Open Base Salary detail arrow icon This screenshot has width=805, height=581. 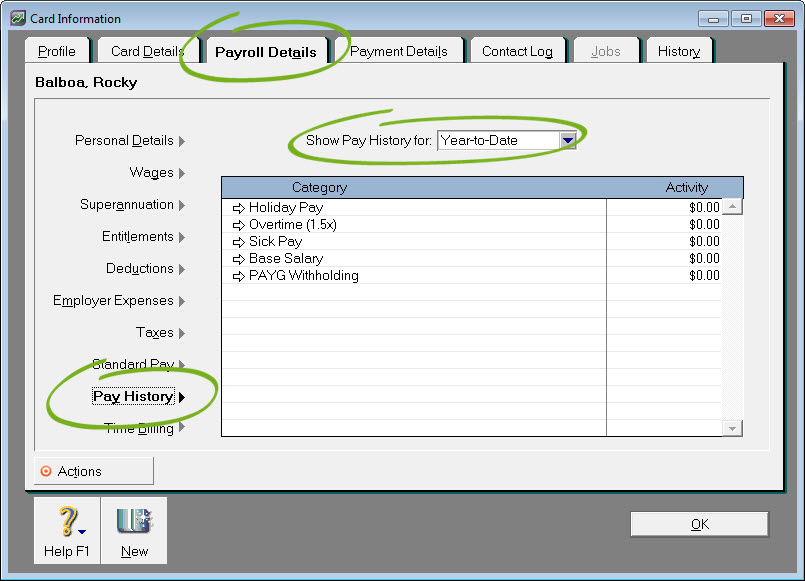238,259
